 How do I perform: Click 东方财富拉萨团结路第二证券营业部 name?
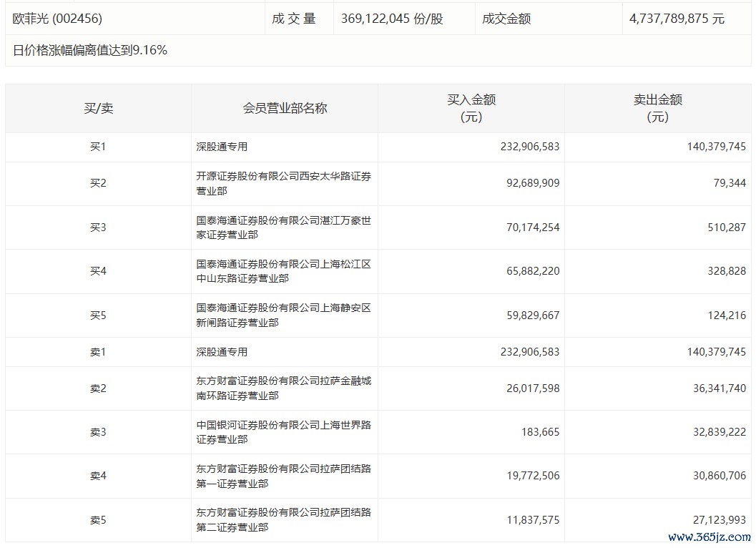click(x=283, y=520)
